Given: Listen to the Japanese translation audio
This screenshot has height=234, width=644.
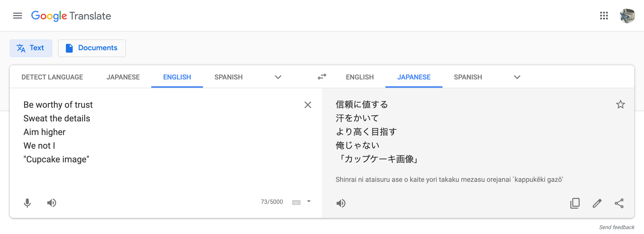Looking at the screenshot, I should pos(341,203).
